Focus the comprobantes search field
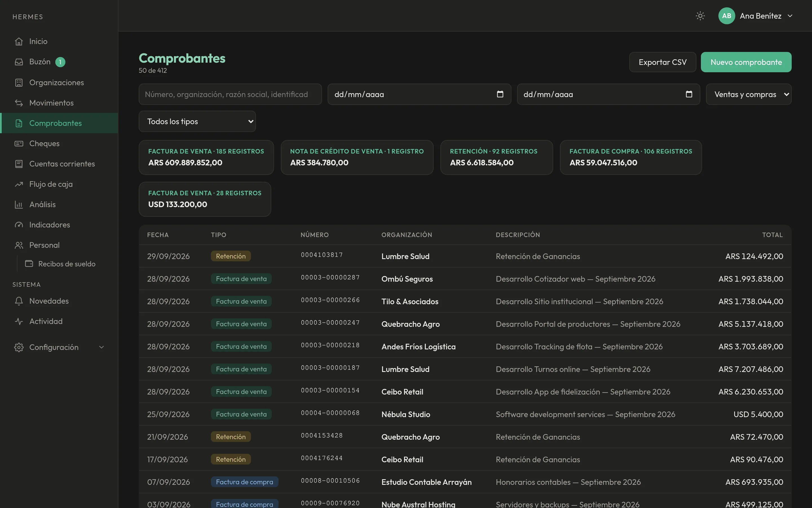This screenshot has height=508, width=812. (x=230, y=95)
